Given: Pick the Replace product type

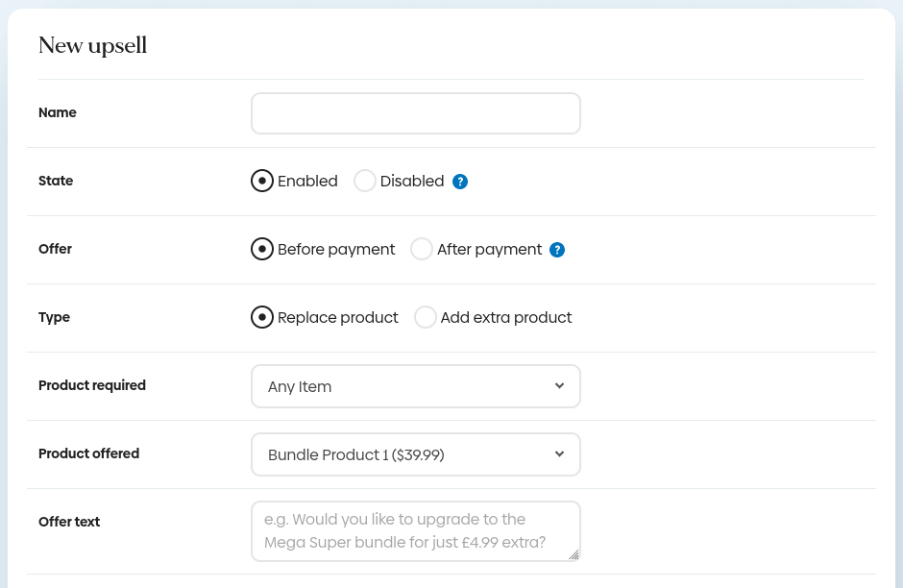Looking at the screenshot, I should coord(262,317).
